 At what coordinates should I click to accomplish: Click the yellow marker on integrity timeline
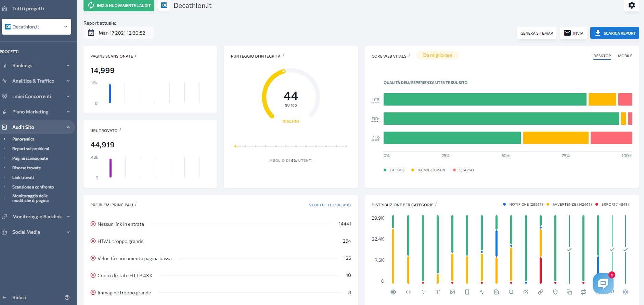pyautogui.click(x=235, y=146)
